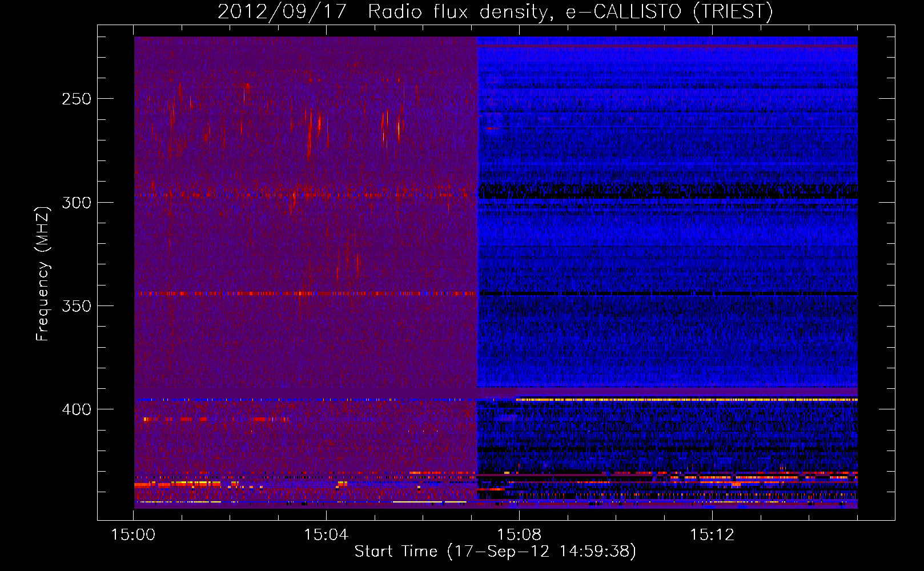This screenshot has width=924, height=571.
Task: Click the 15:08 time tick label
Action: pyautogui.click(x=519, y=534)
